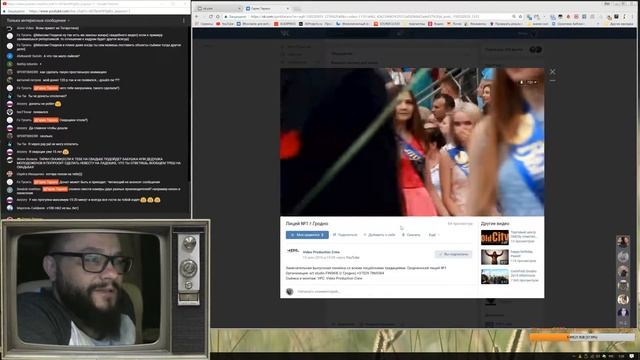Image resolution: width=640 pixels, height=360 pixels.
Task: Expand the chat filter dropdown in YouTube chat
Action: pos(38,20)
